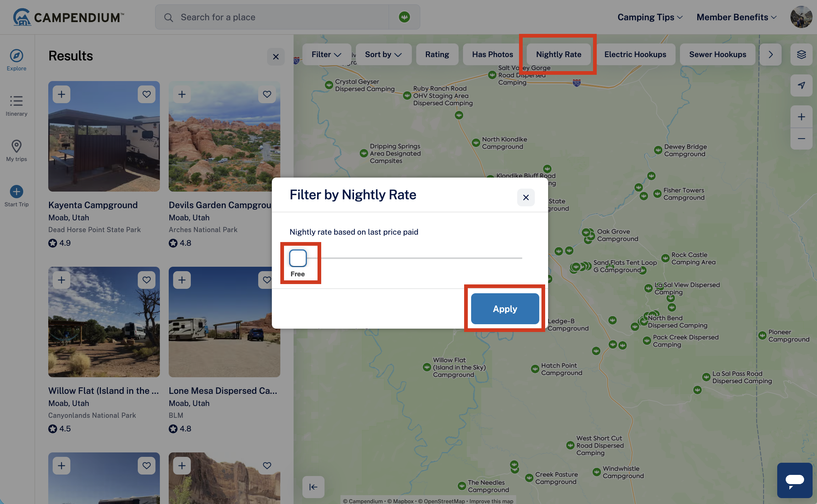The image size is (817, 504).
Task: Click the nightly rate slider handle
Action: [298, 258]
